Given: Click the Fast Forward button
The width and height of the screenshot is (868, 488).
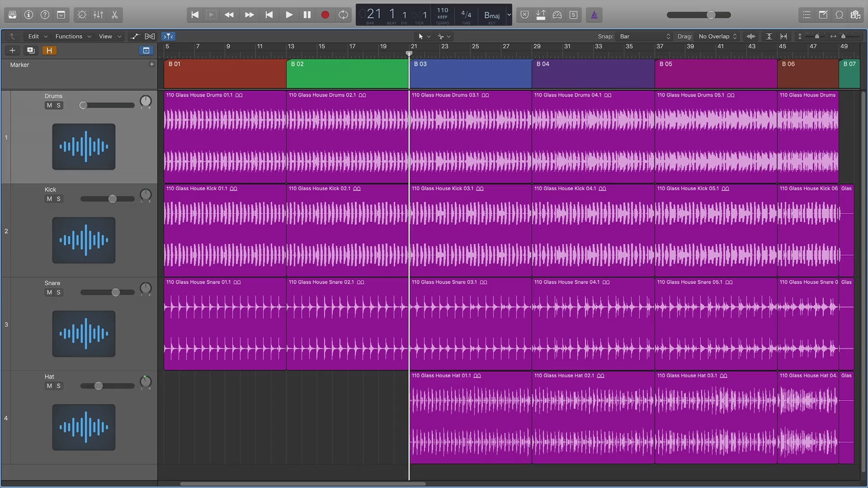Looking at the screenshot, I should pyautogui.click(x=249, y=15).
